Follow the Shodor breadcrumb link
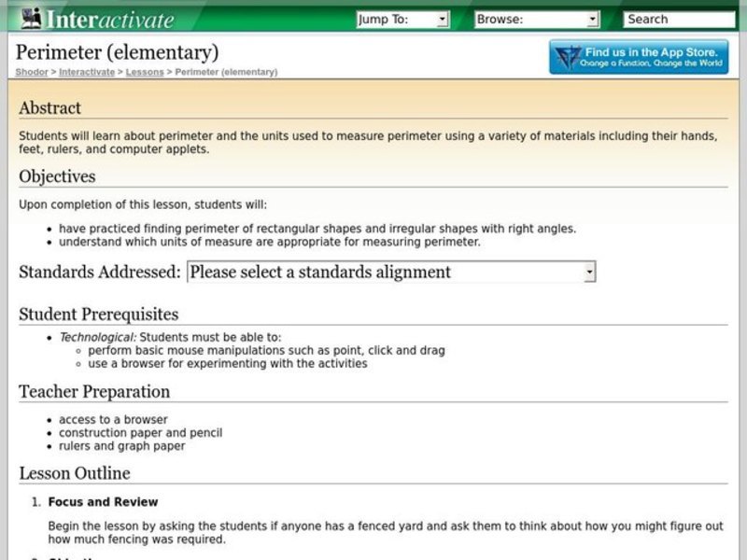This screenshot has height=560, width=747. tap(30, 72)
